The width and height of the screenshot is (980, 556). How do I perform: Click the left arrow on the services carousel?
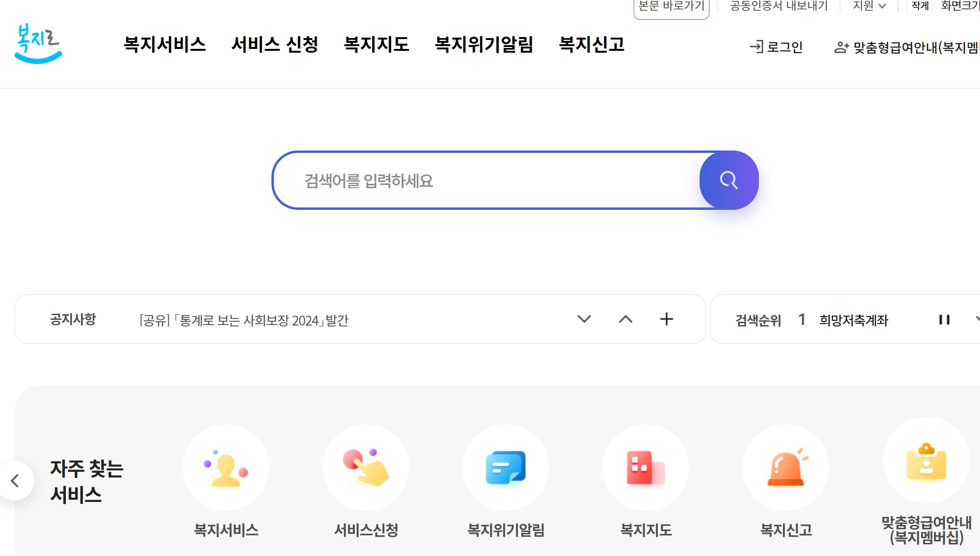16,480
